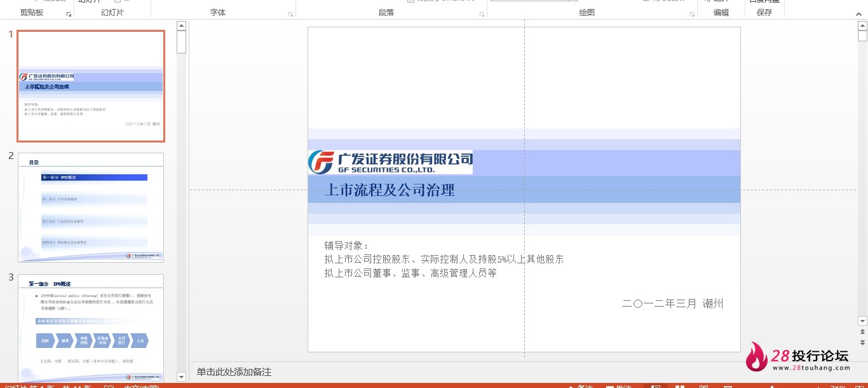Image resolution: width=868 pixels, height=388 pixels.
Task: Click the line 拟上市公司董事、监事、高级管理人员等
Action: pyautogui.click(x=410, y=274)
